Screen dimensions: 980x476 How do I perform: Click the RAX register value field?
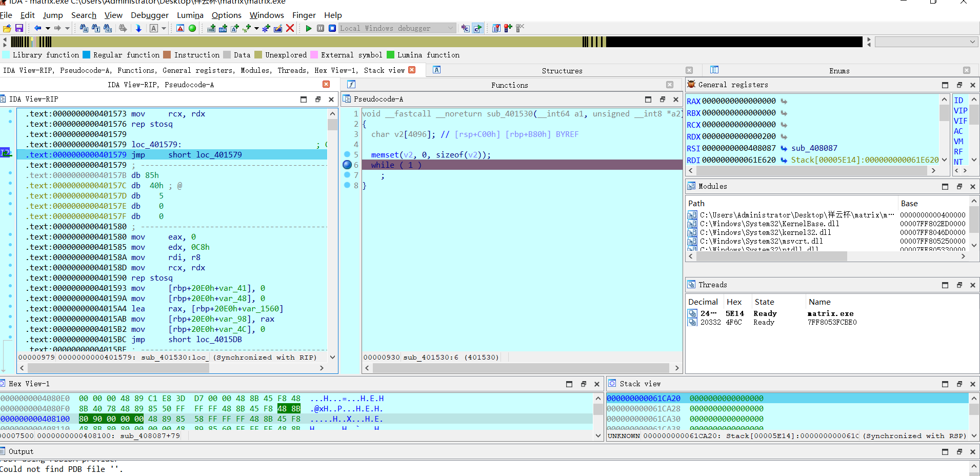click(x=738, y=101)
